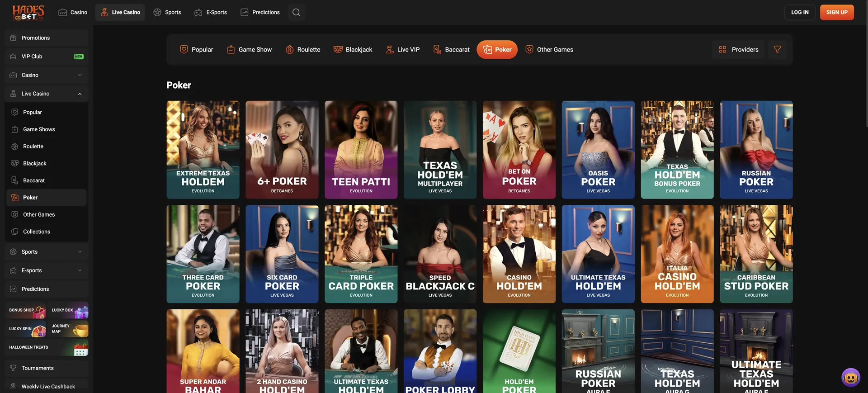This screenshot has width=868, height=393.
Task: Switch to the Baccarat category tab
Action: 452,49
